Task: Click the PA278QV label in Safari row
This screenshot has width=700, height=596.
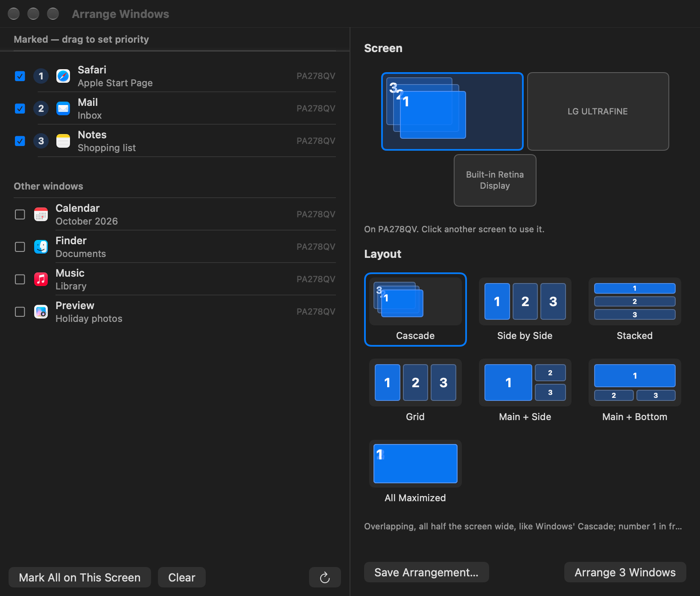Action: point(316,76)
